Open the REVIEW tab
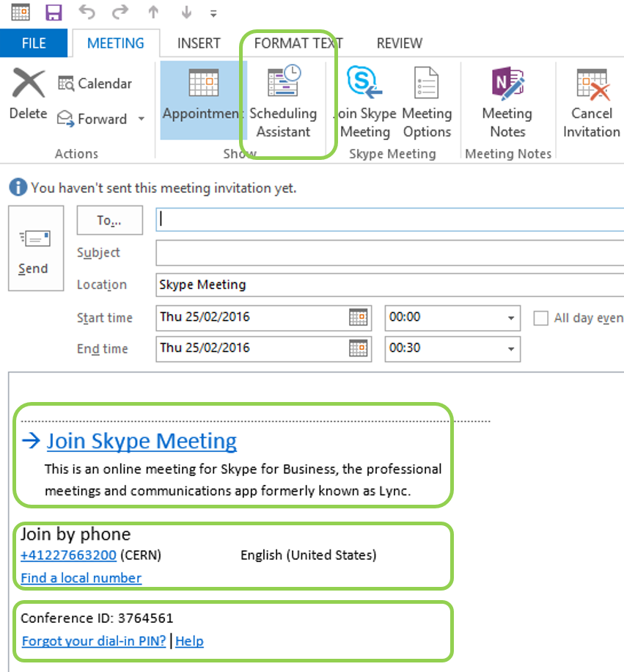The height and width of the screenshot is (672, 624). click(399, 43)
